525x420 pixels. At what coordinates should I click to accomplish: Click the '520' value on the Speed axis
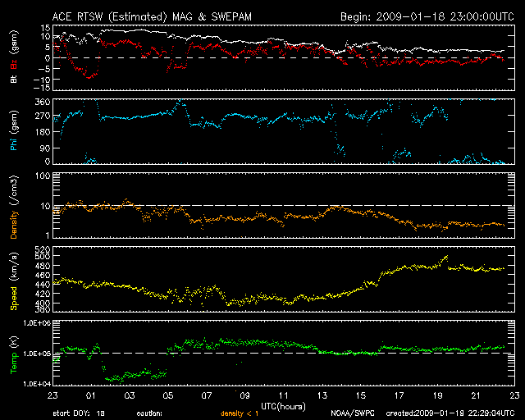coord(43,249)
